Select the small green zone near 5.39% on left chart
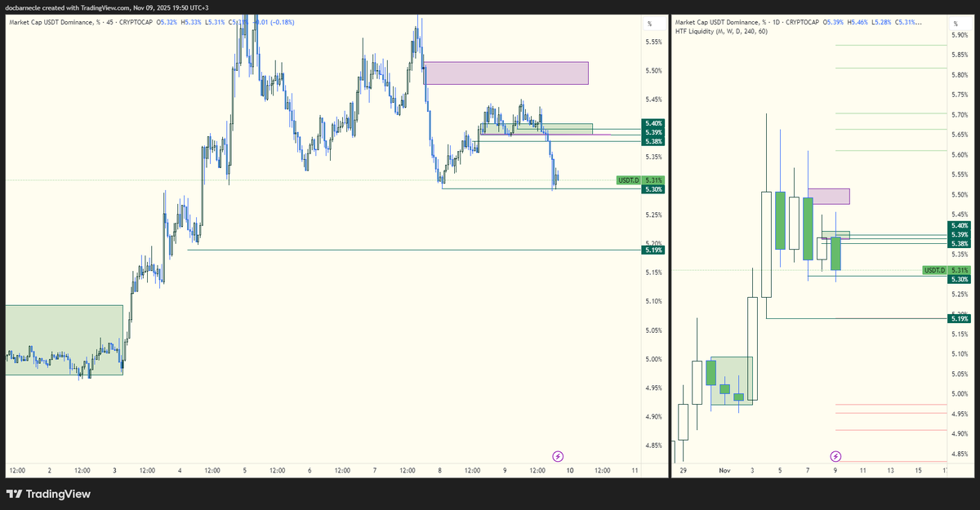980x510 pixels. pos(536,129)
